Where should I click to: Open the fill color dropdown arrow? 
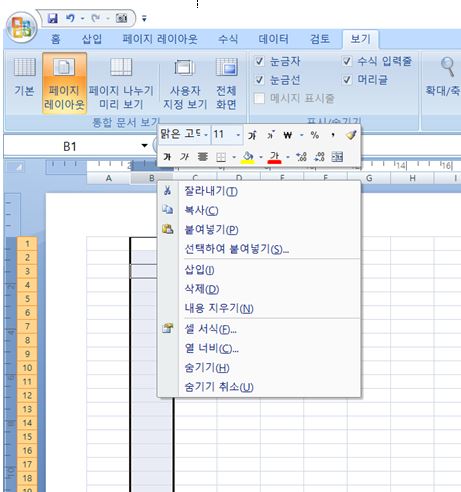coord(261,157)
